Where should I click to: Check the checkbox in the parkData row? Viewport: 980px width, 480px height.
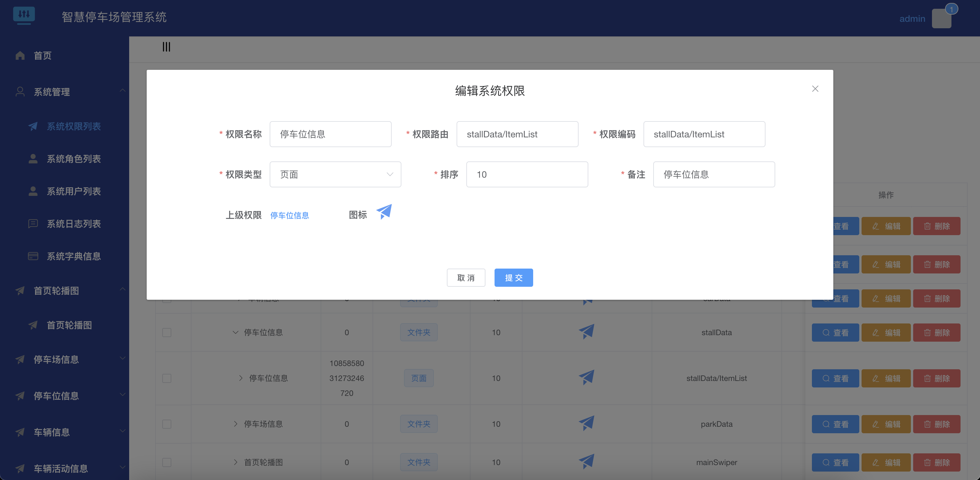(166, 424)
